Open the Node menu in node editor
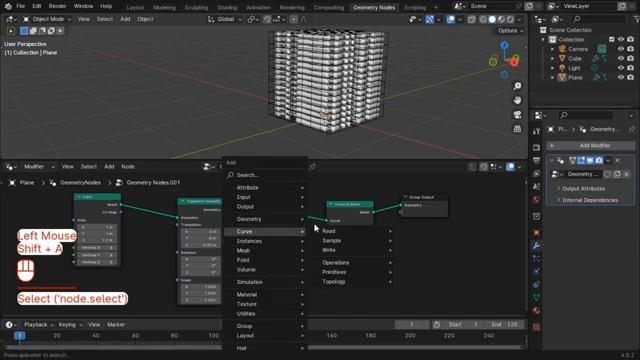 (128, 167)
